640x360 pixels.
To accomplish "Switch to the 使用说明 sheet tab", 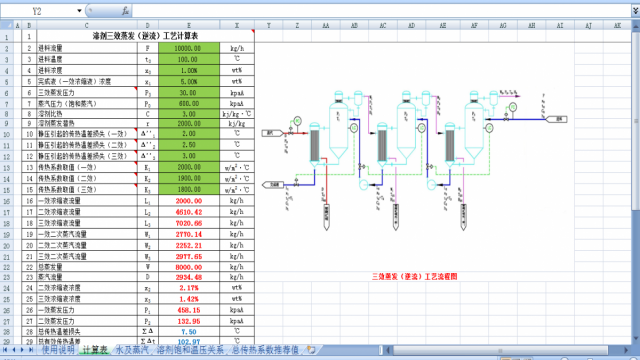I will click(x=58, y=350).
